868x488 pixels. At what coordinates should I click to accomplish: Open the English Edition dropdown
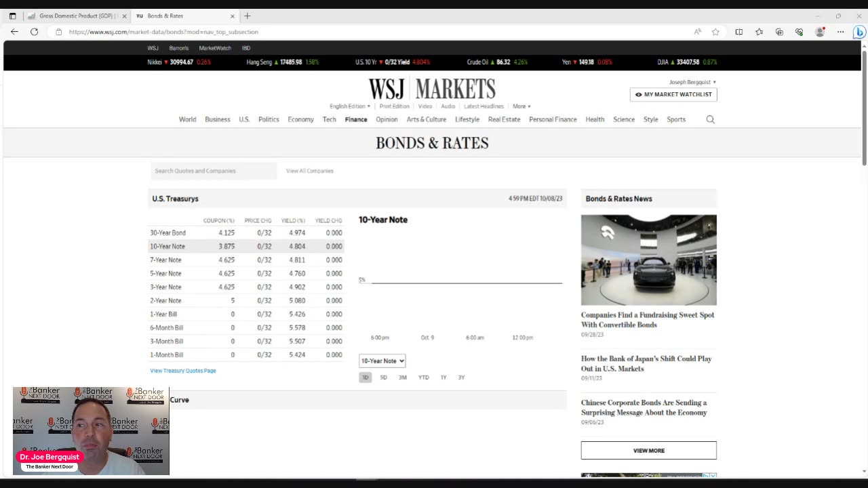pos(350,106)
